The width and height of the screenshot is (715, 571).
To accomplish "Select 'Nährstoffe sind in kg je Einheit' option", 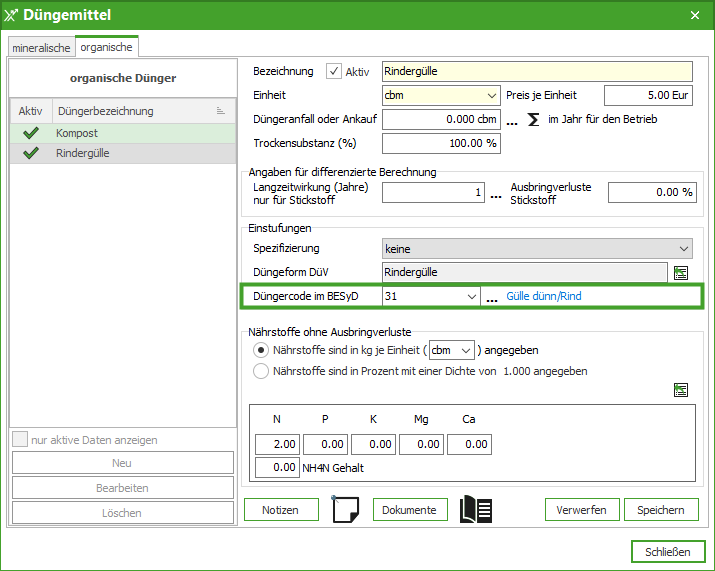I will click(x=261, y=350).
